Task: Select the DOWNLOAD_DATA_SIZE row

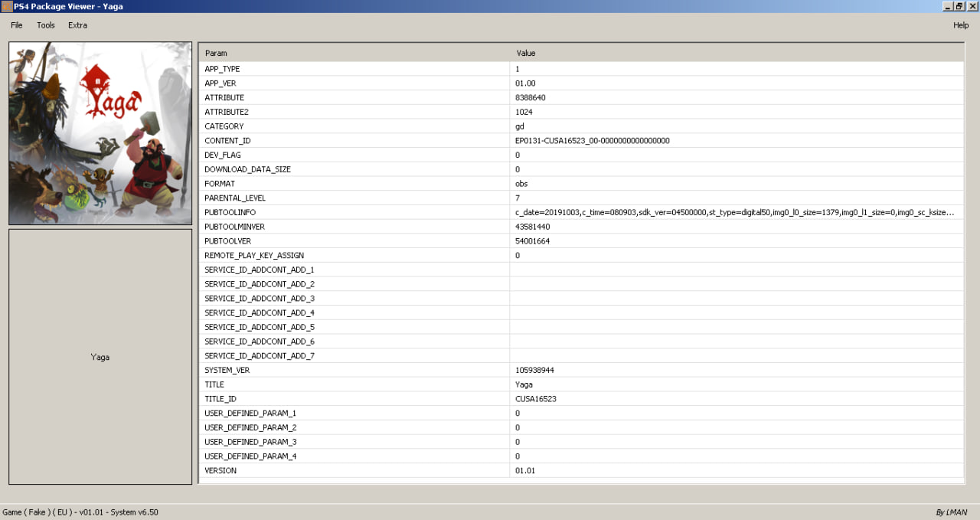Action: tap(582, 169)
